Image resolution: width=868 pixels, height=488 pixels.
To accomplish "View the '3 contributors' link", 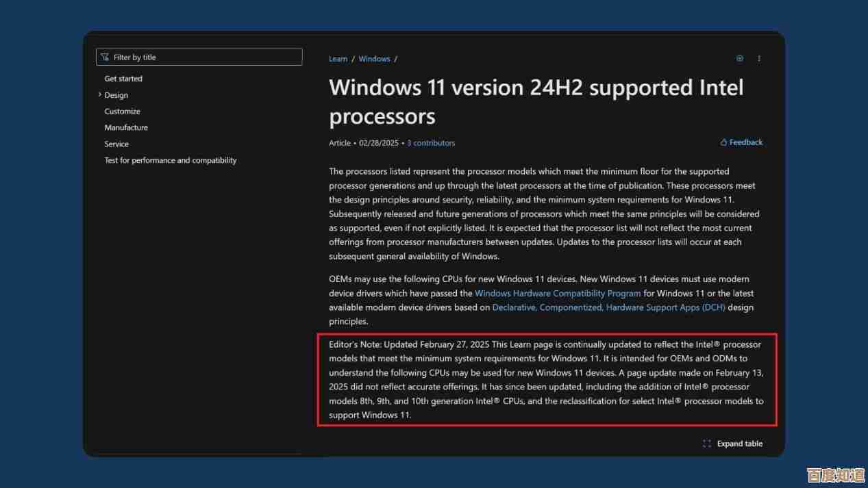I will pyautogui.click(x=431, y=142).
